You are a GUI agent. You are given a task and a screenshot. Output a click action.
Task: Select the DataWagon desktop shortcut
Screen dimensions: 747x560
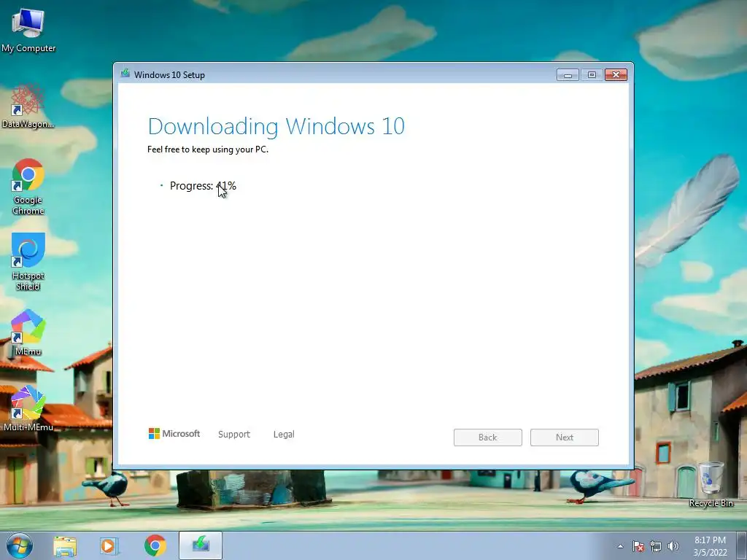pos(28,106)
